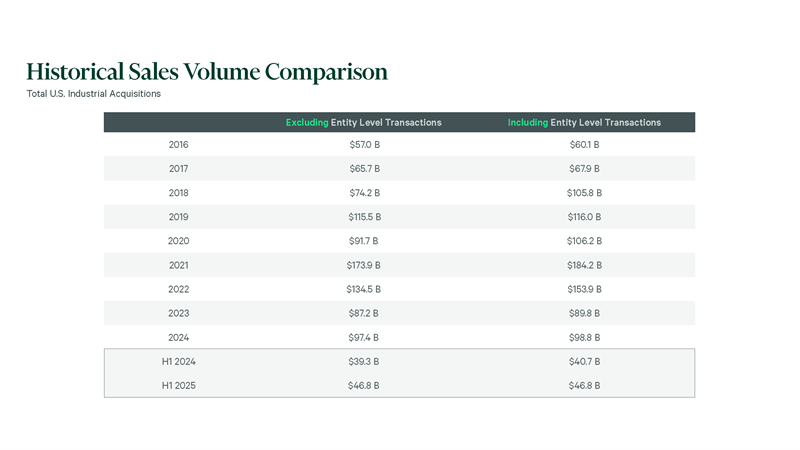
Task: Click the $105.8 B cell
Action: coord(584,193)
